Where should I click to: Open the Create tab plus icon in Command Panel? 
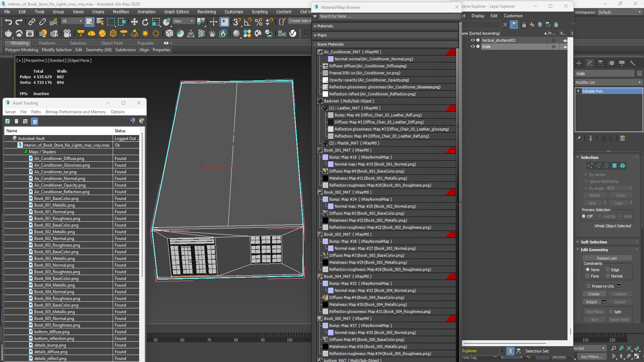[x=579, y=63]
